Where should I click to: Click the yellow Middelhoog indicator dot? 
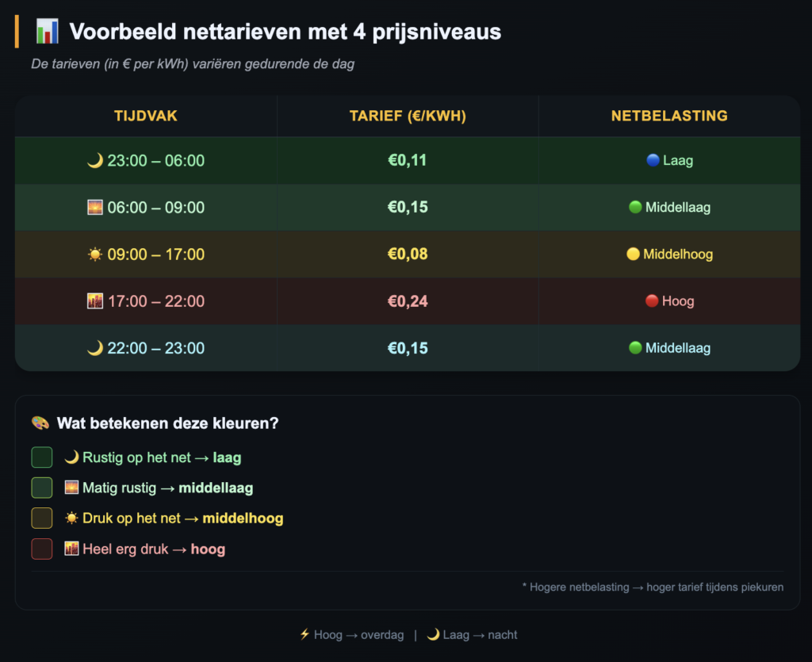click(x=633, y=254)
